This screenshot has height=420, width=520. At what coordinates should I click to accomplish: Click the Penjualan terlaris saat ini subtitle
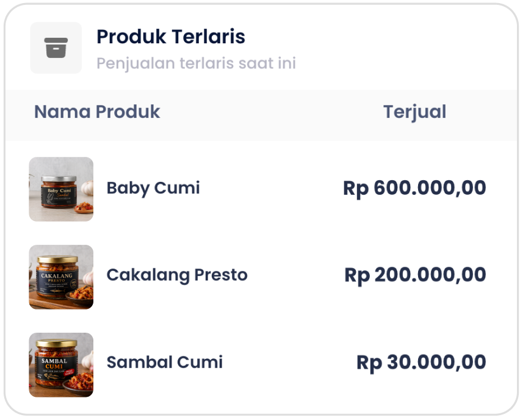(x=196, y=63)
